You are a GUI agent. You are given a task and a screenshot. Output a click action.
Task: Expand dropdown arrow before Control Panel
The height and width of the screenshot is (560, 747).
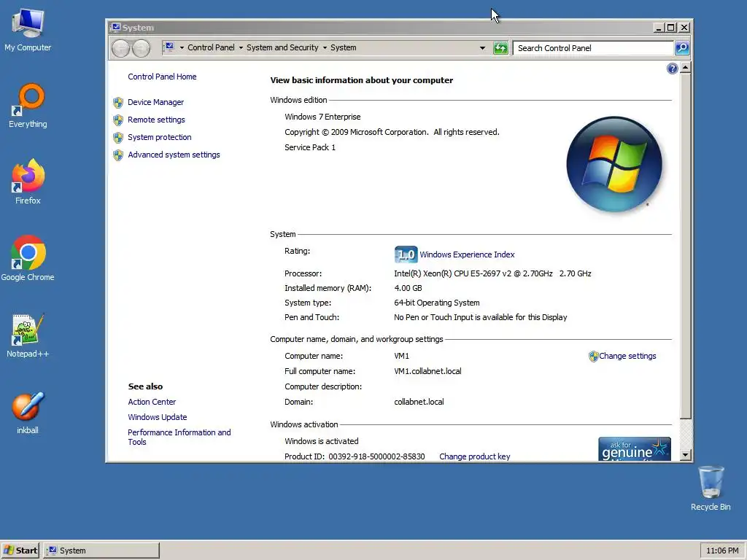coord(182,47)
